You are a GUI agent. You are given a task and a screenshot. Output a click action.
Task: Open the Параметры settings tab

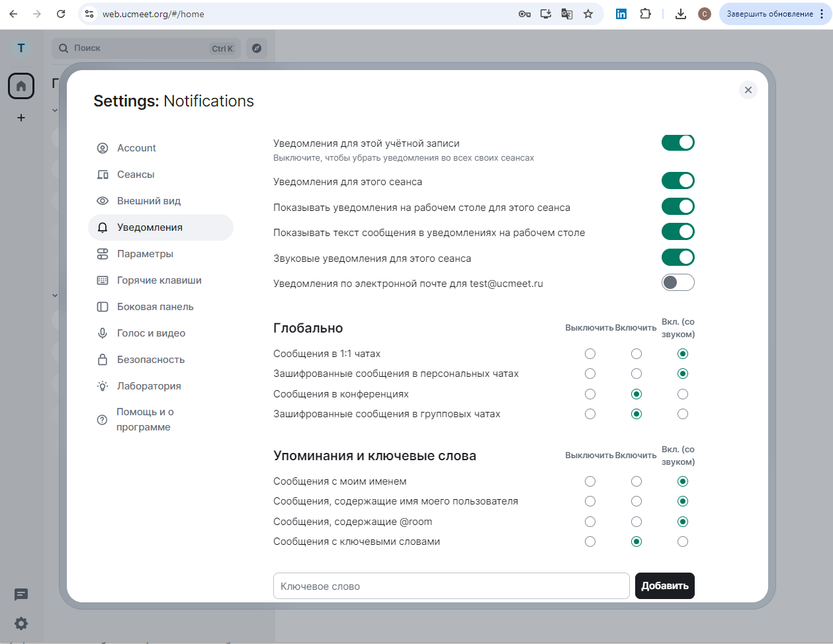pos(145,253)
